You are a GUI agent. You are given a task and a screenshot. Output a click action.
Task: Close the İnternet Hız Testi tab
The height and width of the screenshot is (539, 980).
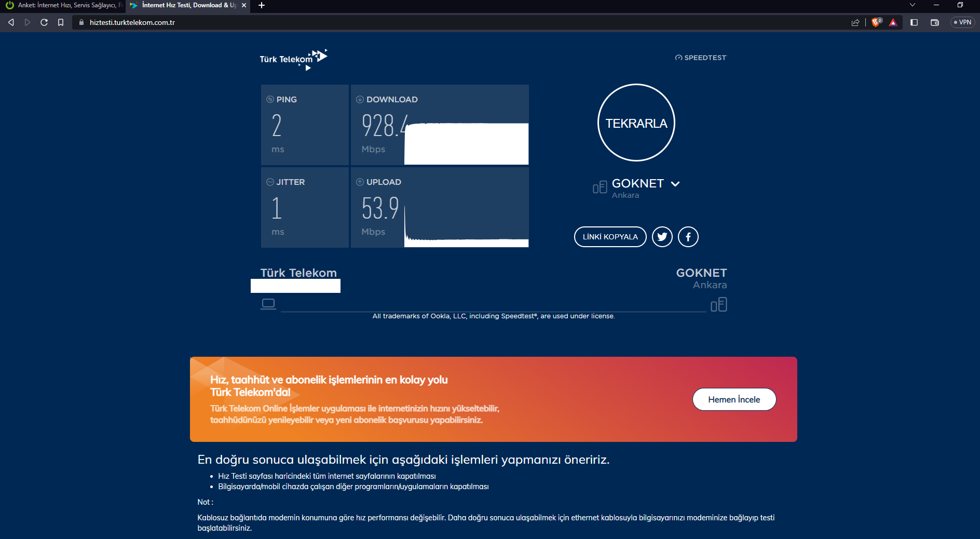244,5
